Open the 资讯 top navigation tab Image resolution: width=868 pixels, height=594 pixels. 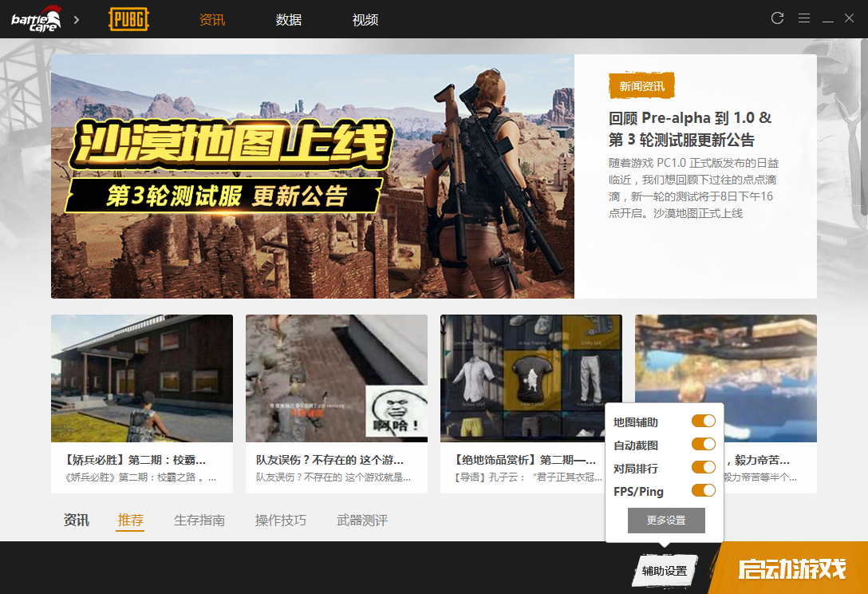pos(212,20)
